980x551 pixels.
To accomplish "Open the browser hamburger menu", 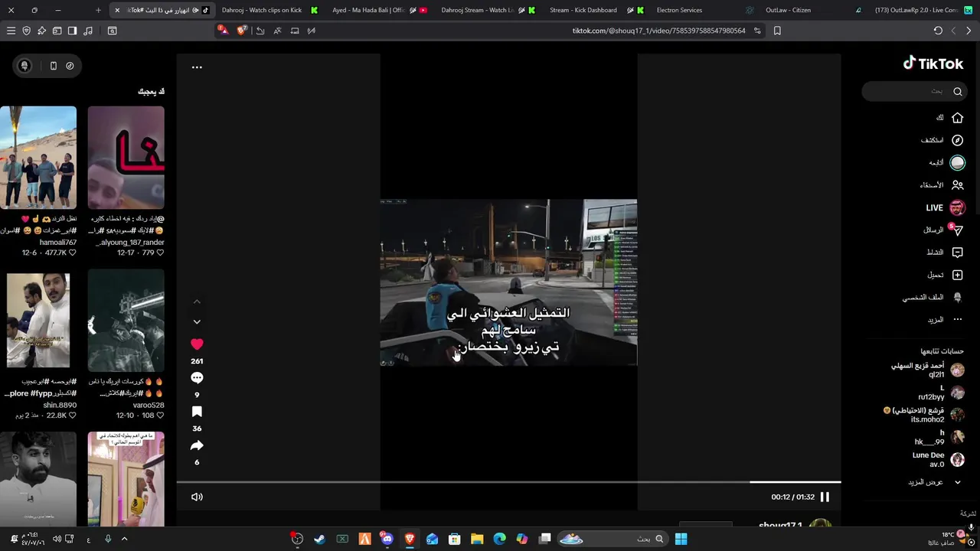I will (x=11, y=31).
